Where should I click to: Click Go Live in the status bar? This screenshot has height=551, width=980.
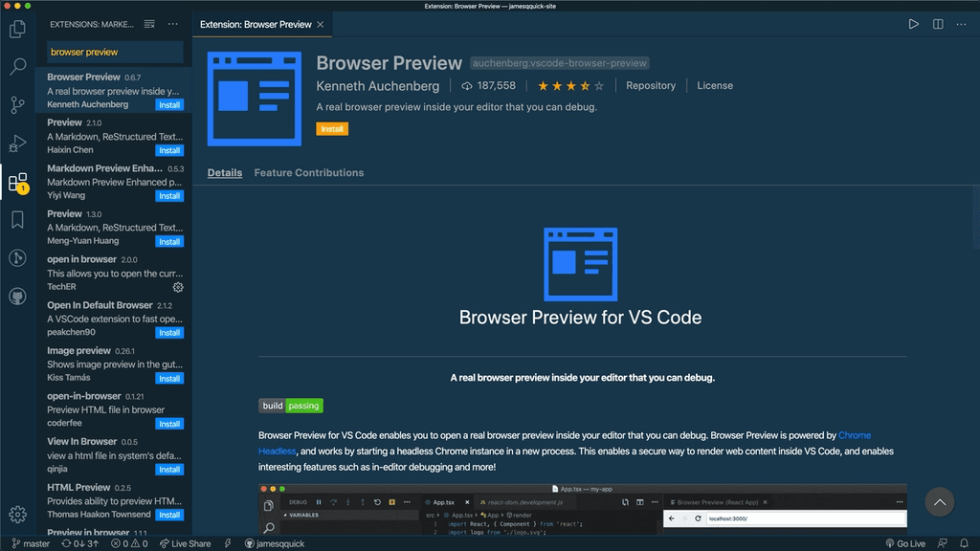coord(905,543)
